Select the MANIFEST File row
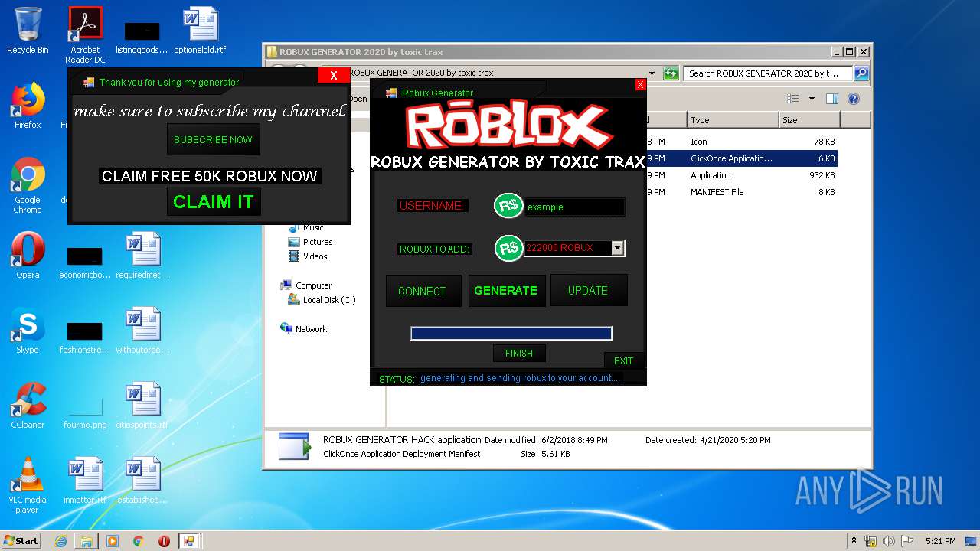The width and height of the screenshot is (980, 551). (741, 192)
